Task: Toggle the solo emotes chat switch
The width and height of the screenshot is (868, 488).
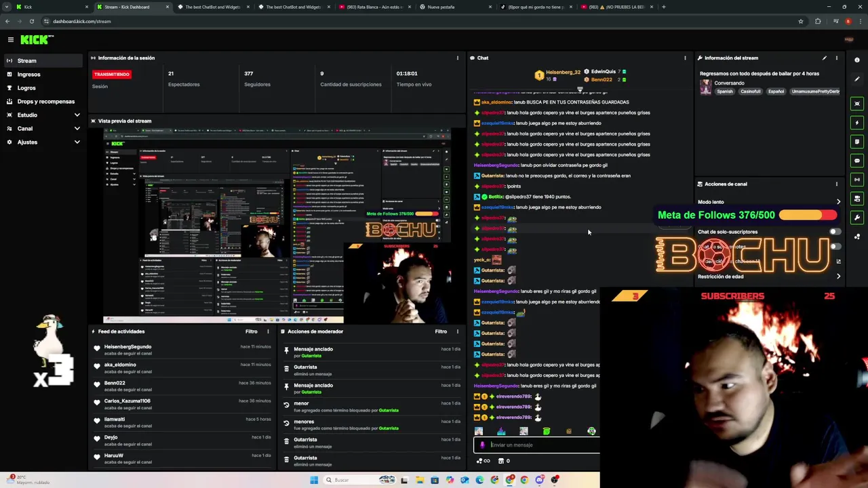Action: click(x=835, y=247)
